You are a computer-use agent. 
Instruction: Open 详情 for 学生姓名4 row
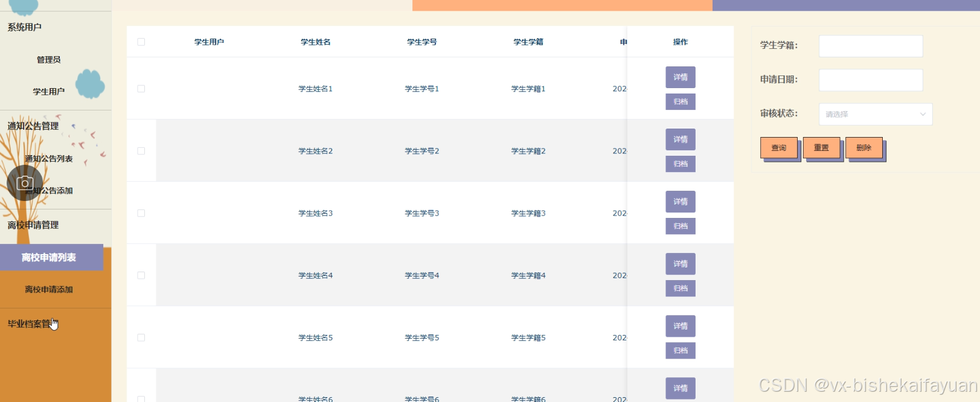681,264
